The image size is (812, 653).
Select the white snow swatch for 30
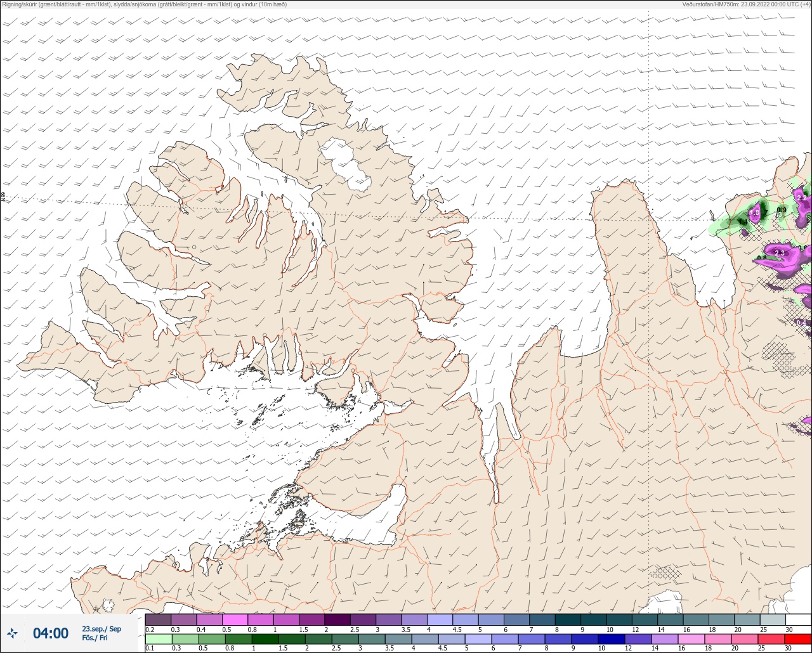click(x=799, y=619)
